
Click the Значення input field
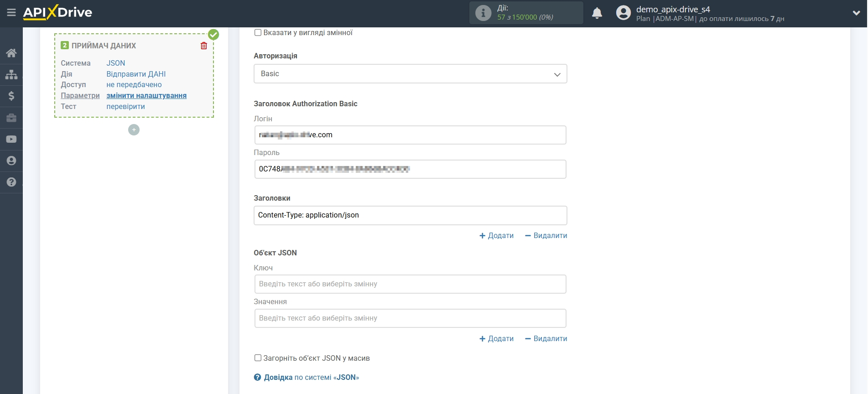[x=410, y=318]
